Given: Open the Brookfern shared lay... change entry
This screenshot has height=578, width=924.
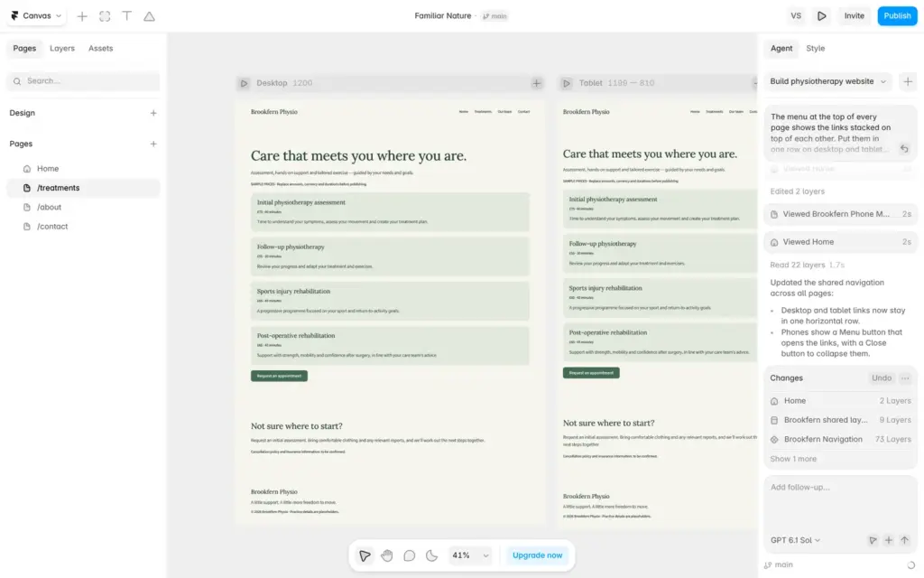Looking at the screenshot, I should point(840,420).
